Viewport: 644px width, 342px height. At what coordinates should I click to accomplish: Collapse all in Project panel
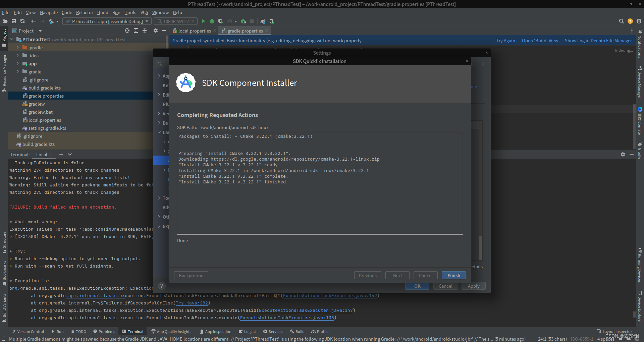145,31
